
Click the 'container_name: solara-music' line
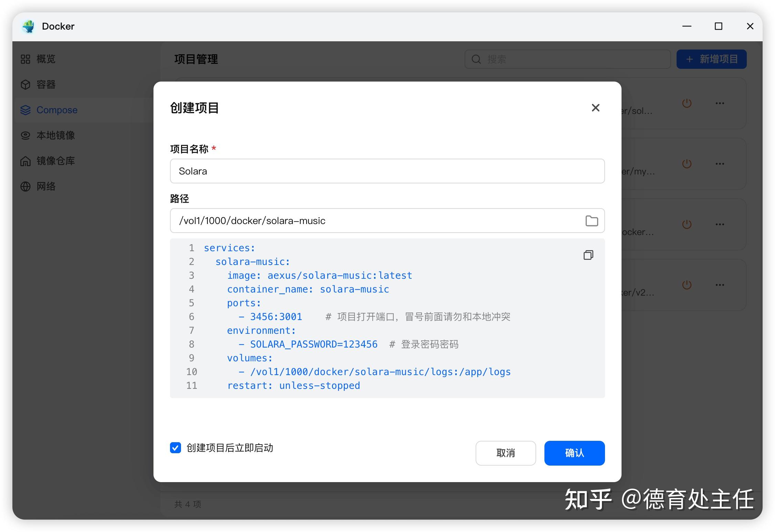coord(308,289)
